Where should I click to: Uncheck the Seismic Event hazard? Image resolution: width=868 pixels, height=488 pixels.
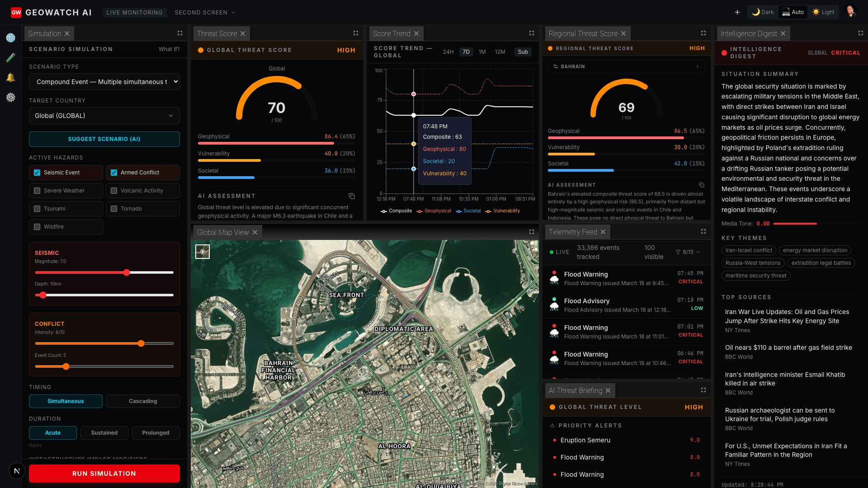coord(37,173)
